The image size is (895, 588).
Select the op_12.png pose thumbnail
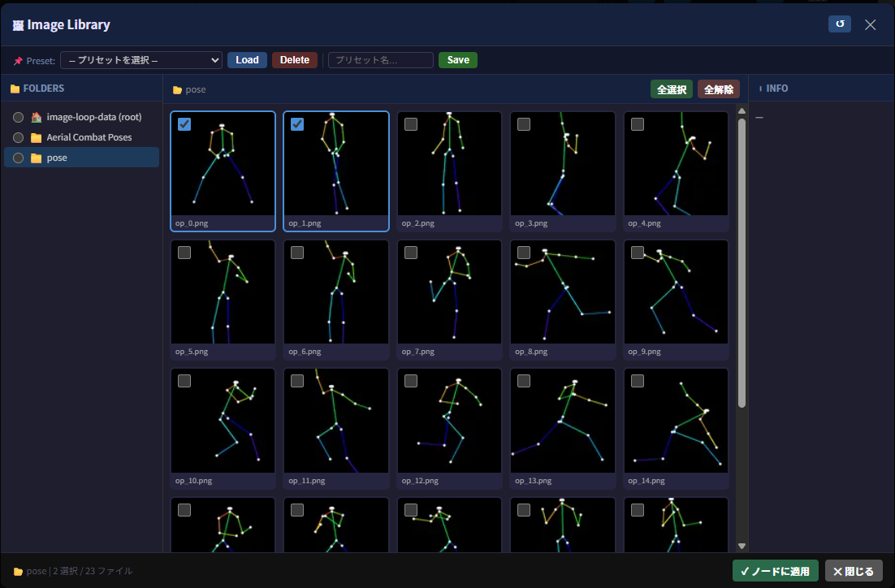pyautogui.click(x=449, y=421)
